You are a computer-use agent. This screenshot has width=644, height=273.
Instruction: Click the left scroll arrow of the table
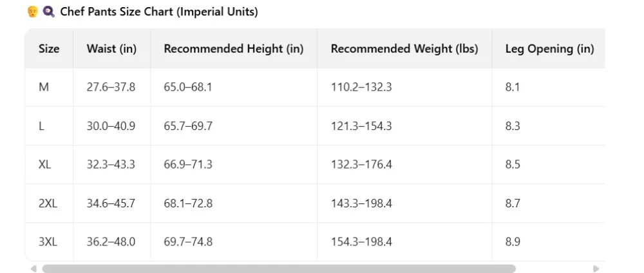[33, 268]
